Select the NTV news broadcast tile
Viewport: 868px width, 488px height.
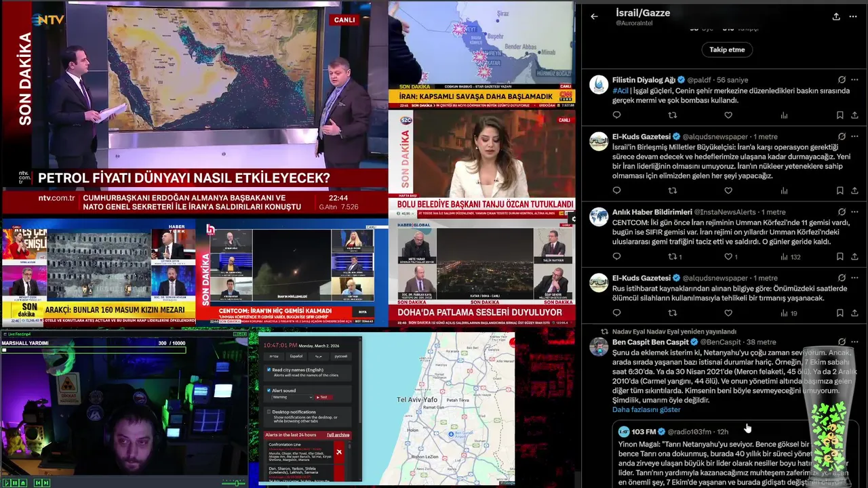click(194, 108)
